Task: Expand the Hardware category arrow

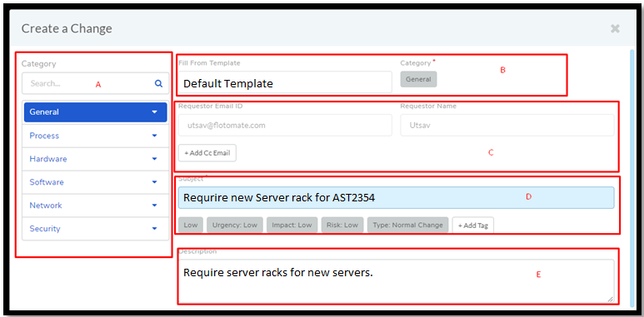Action: click(154, 159)
